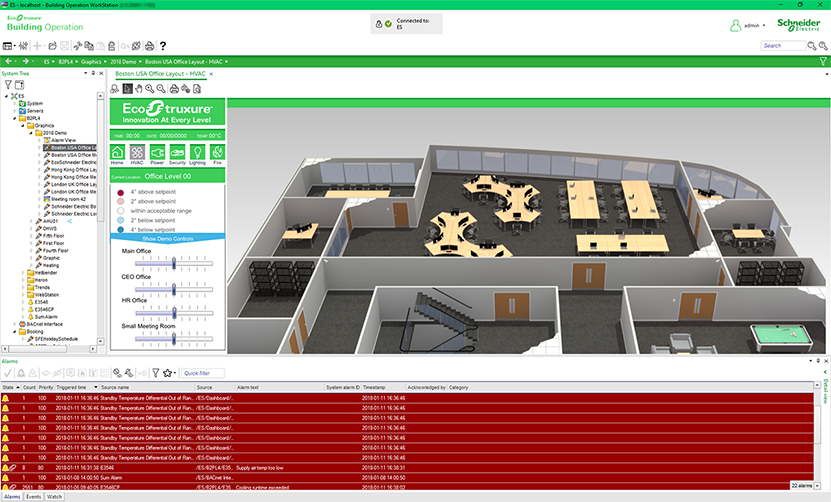
Task: Pin the System Tree panel
Action: click(x=93, y=73)
